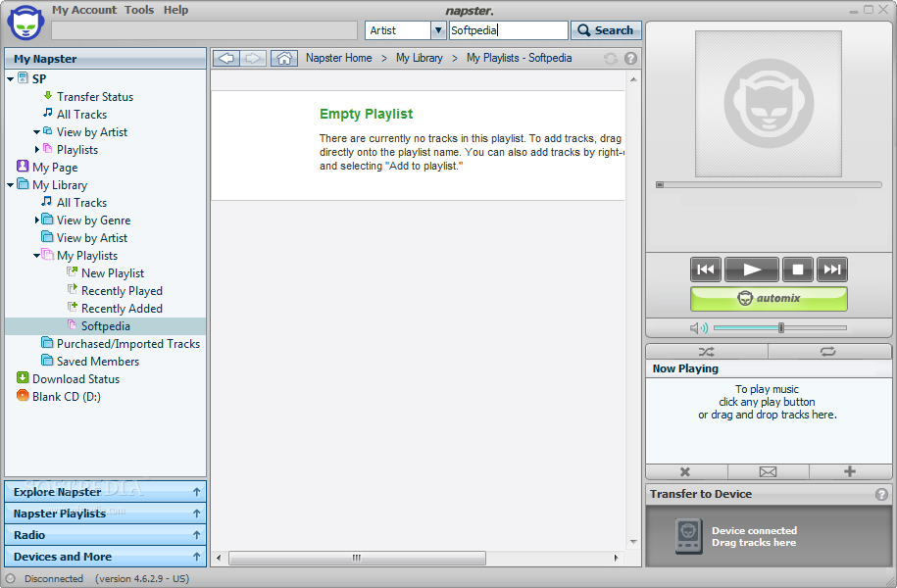Click the green Transfer Status arrow icon
The height and width of the screenshot is (588, 897).
tap(48, 95)
